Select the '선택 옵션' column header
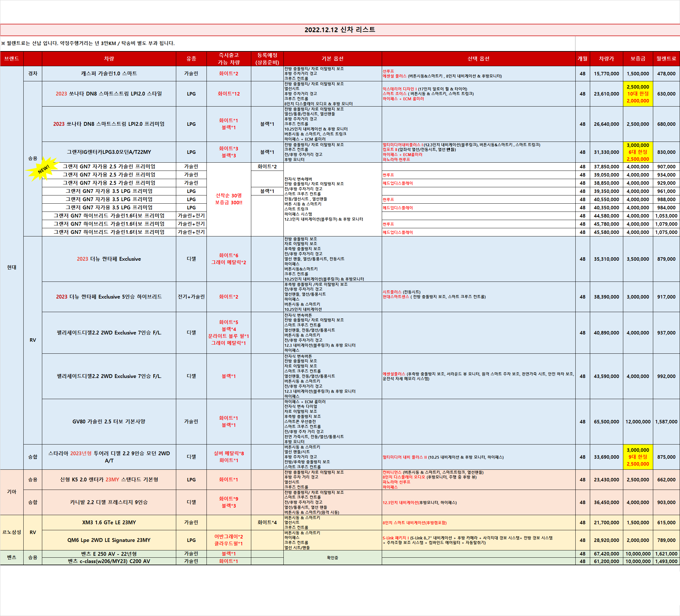 478,59
